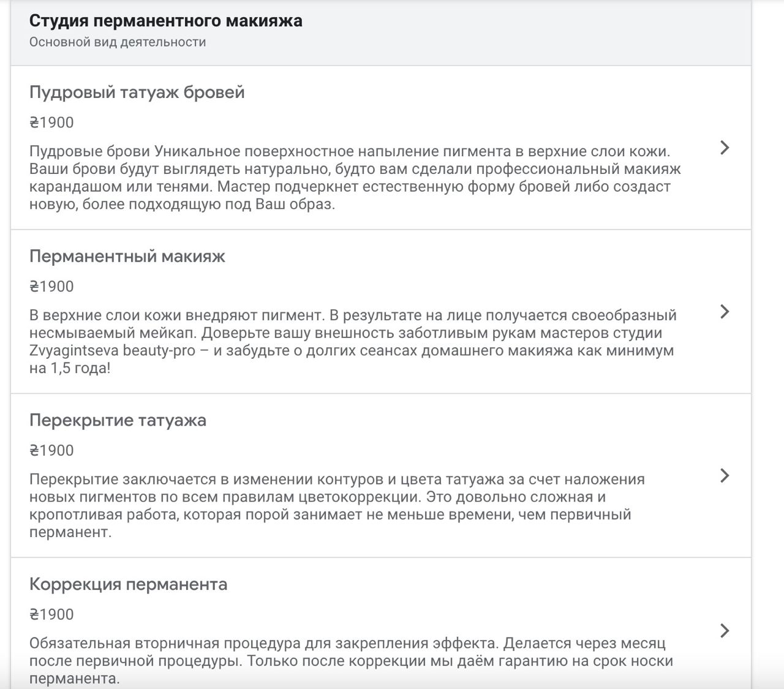
Task: Choose the Перекрытие татуажа heading
Action: click(118, 420)
